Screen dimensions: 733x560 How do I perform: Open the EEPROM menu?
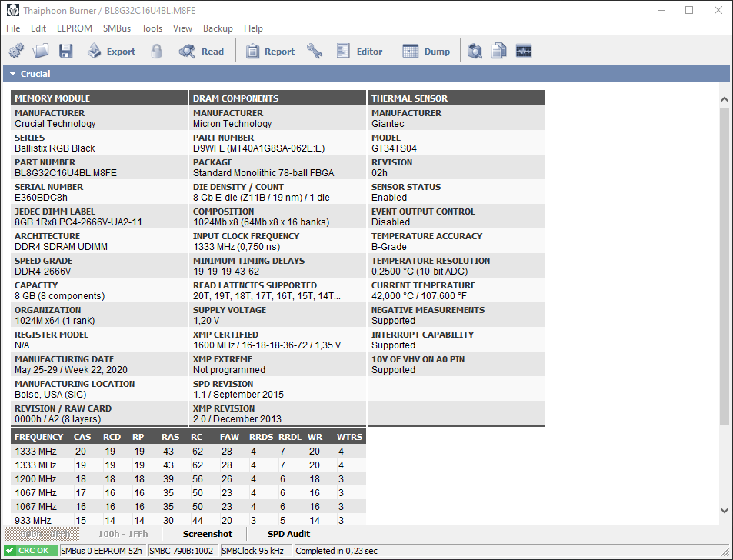pyautogui.click(x=75, y=28)
